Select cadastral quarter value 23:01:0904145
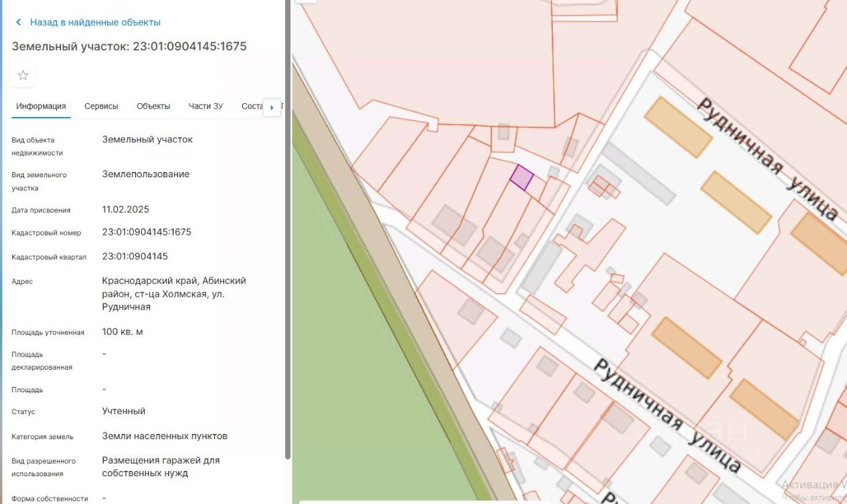This screenshot has height=504, width=847. 135,256
